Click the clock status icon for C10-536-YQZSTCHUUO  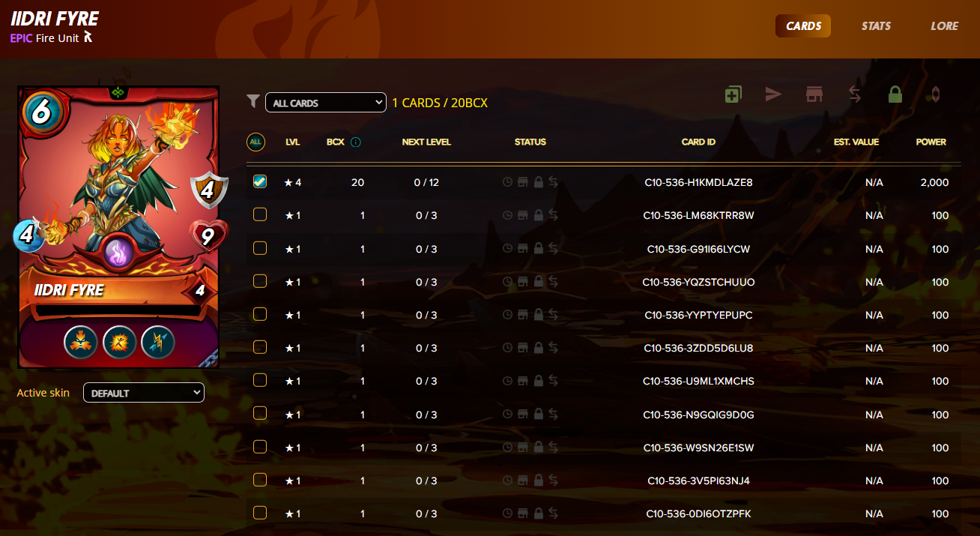[507, 282]
